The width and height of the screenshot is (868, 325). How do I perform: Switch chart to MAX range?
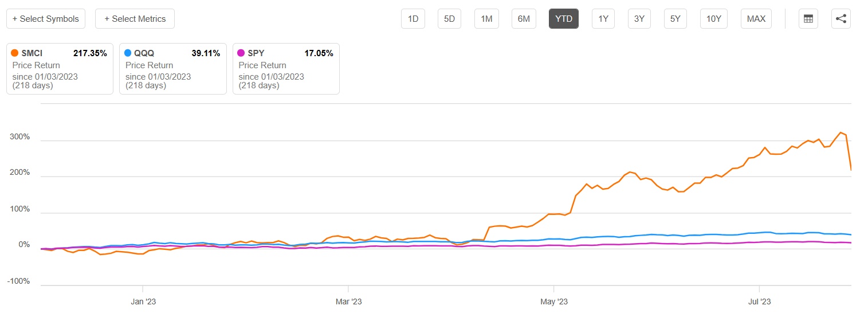coord(756,19)
